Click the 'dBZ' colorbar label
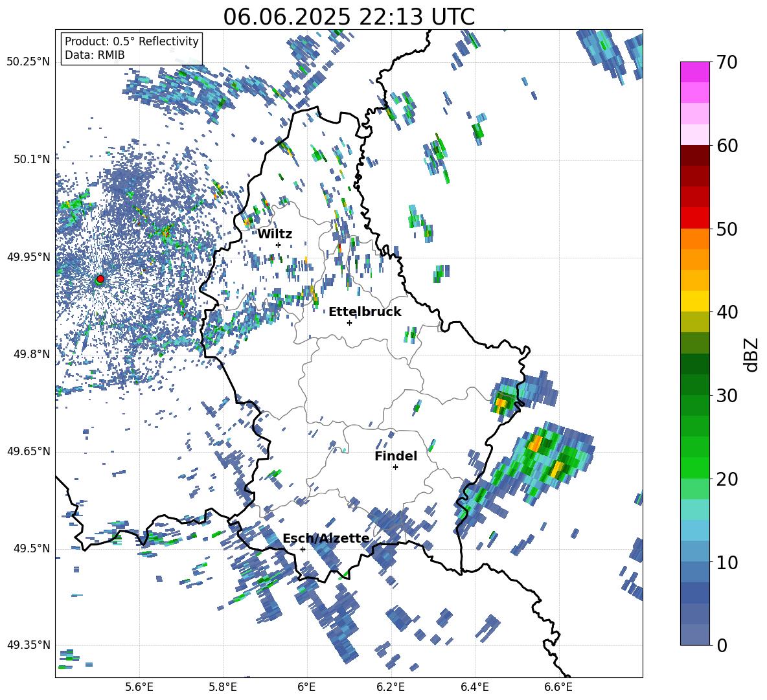The width and height of the screenshot is (767, 700). pos(751,354)
